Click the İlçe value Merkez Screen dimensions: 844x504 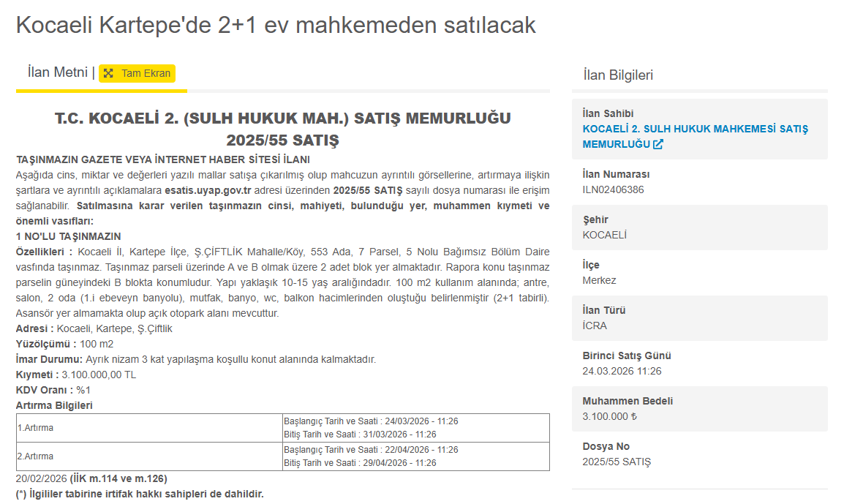599,280
